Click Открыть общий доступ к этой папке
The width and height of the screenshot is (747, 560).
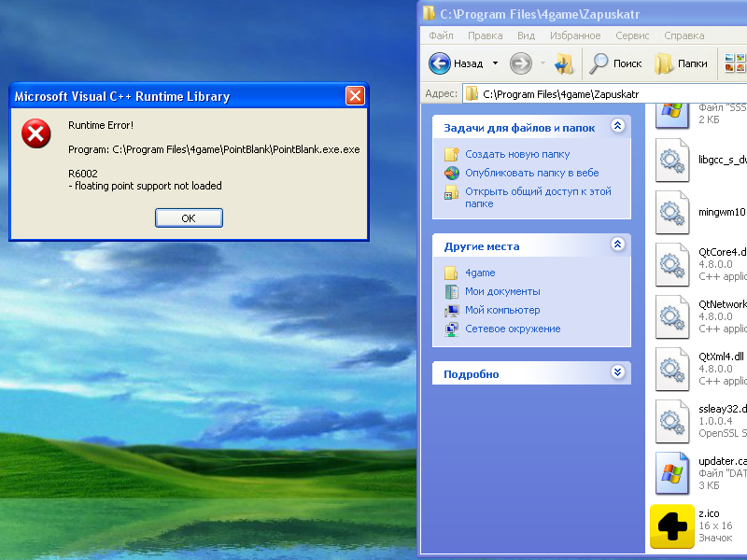pyautogui.click(x=539, y=197)
